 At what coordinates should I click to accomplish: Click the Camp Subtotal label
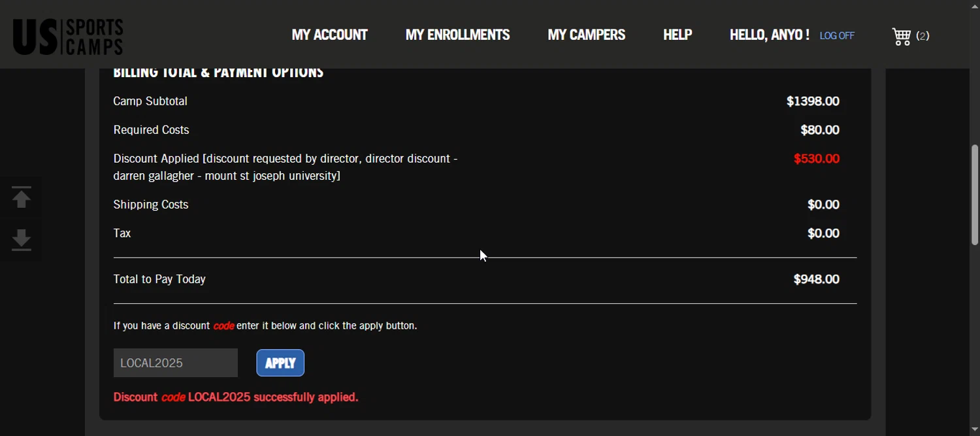click(150, 101)
